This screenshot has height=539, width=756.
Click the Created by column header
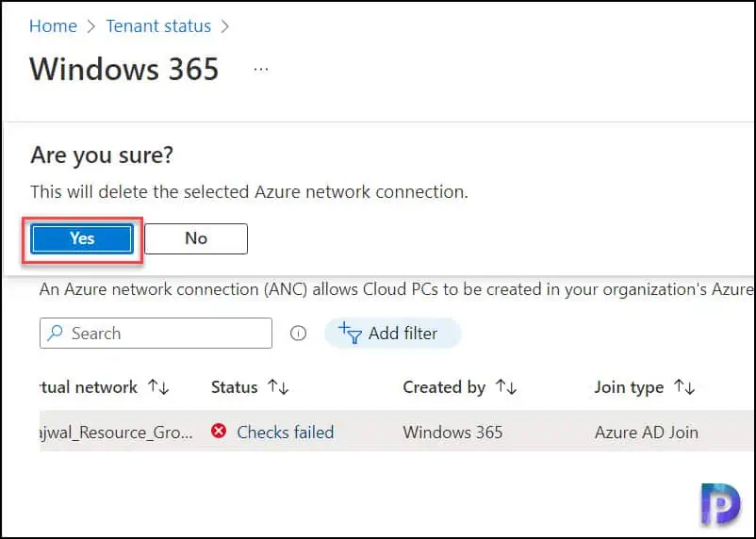pyautogui.click(x=444, y=387)
